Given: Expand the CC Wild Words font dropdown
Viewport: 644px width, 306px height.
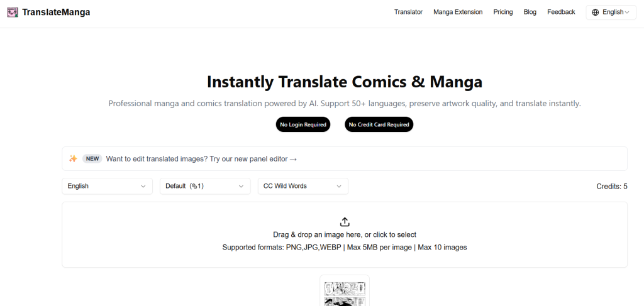Looking at the screenshot, I should [303, 186].
